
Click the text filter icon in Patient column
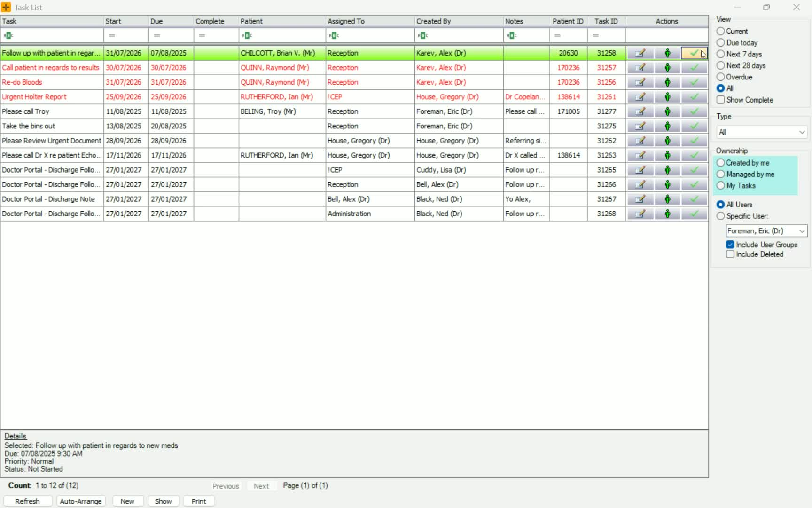click(x=247, y=35)
